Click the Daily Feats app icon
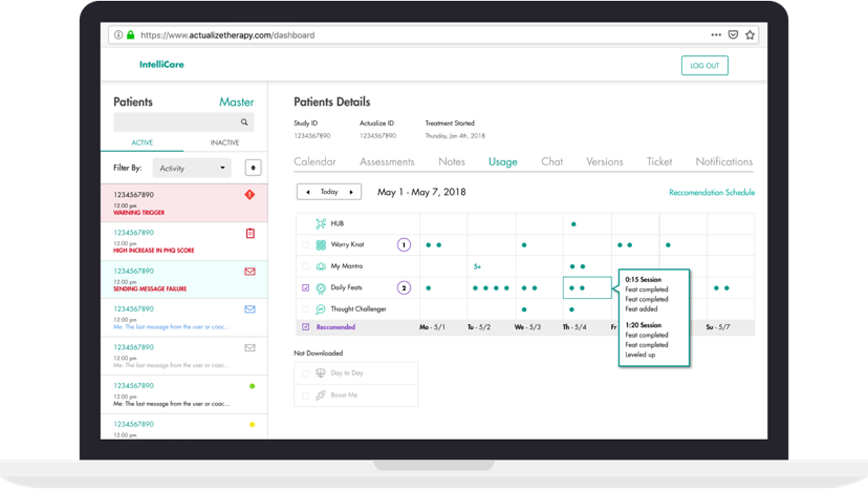Image resolution: width=868 pixels, height=489 pixels. [321, 288]
